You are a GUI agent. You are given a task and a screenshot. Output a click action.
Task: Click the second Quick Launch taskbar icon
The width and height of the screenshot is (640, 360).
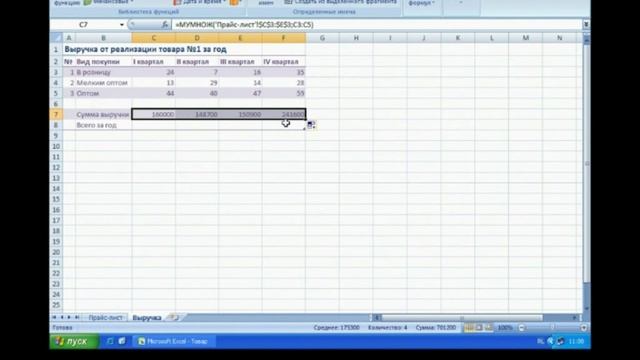[x=122, y=341]
